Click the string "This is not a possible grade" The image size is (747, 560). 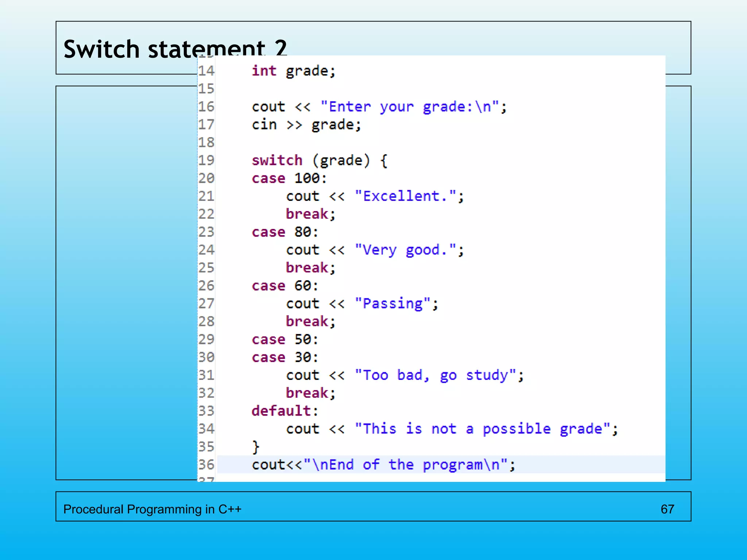click(483, 429)
